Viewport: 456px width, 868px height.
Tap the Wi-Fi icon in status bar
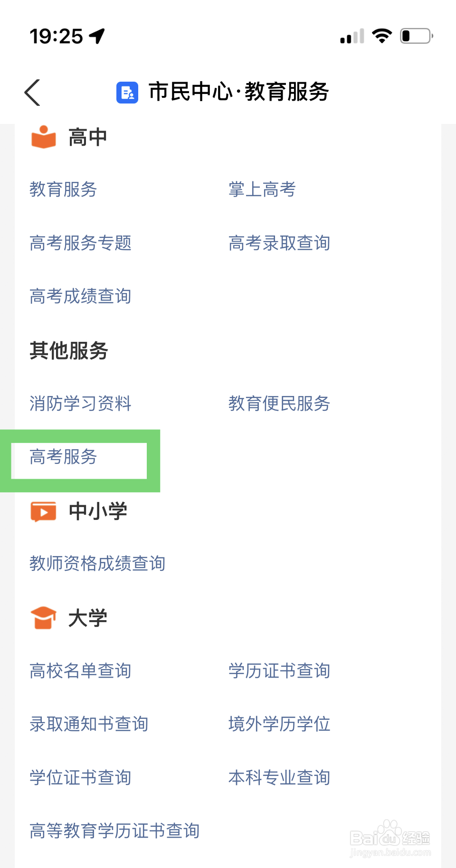(x=381, y=36)
